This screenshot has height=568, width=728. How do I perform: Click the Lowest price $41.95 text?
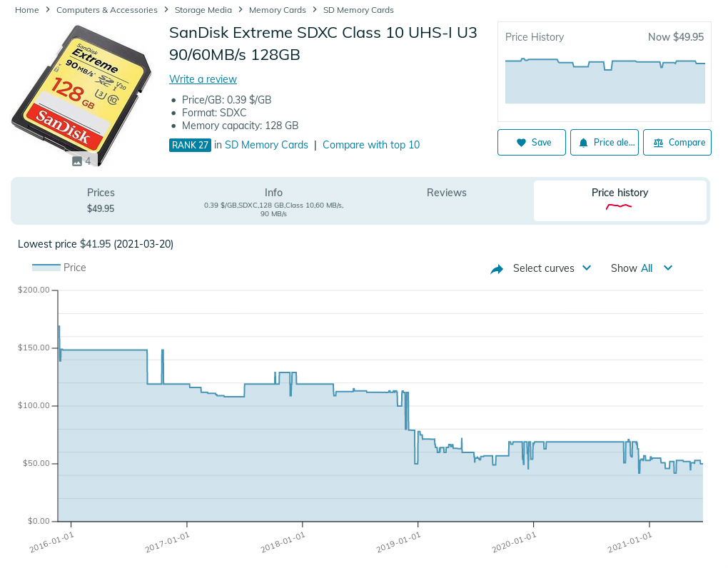96,244
